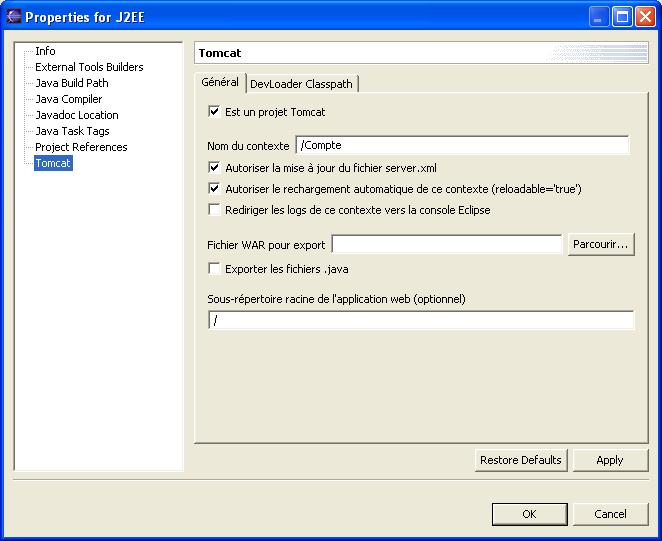Open Java Task Tags page
Screen dimensions: 662x541
(72, 131)
